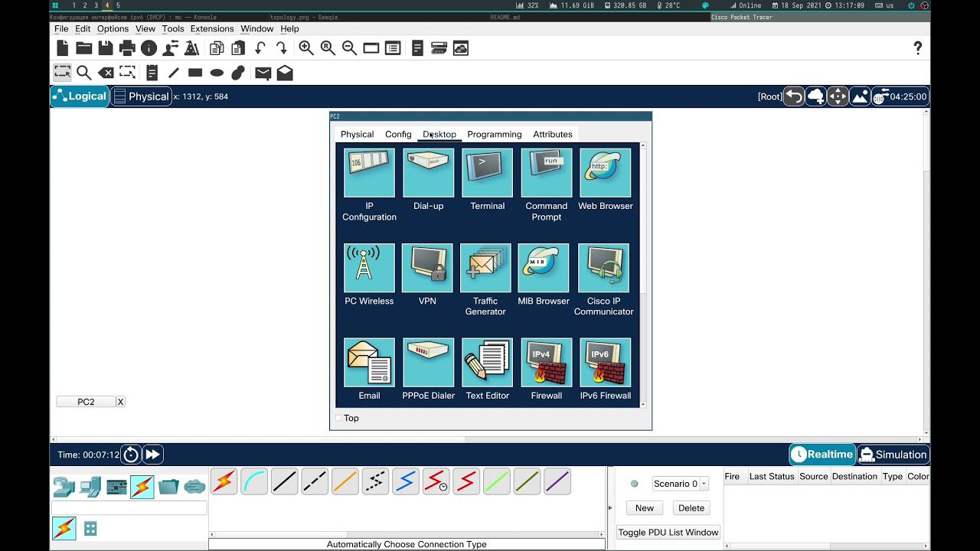Click the Power Cycle Devices button
This screenshot has width=980, height=551.
[x=131, y=455]
